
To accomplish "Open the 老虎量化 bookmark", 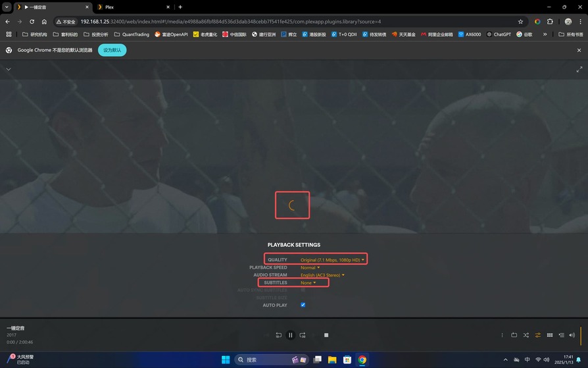I will tap(205, 34).
